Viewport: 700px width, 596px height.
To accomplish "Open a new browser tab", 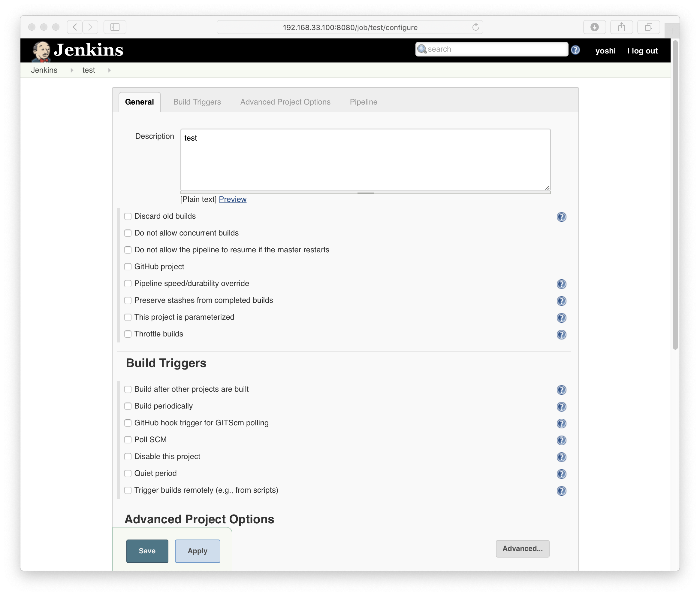I will pyautogui.click(x=672, y=31).
